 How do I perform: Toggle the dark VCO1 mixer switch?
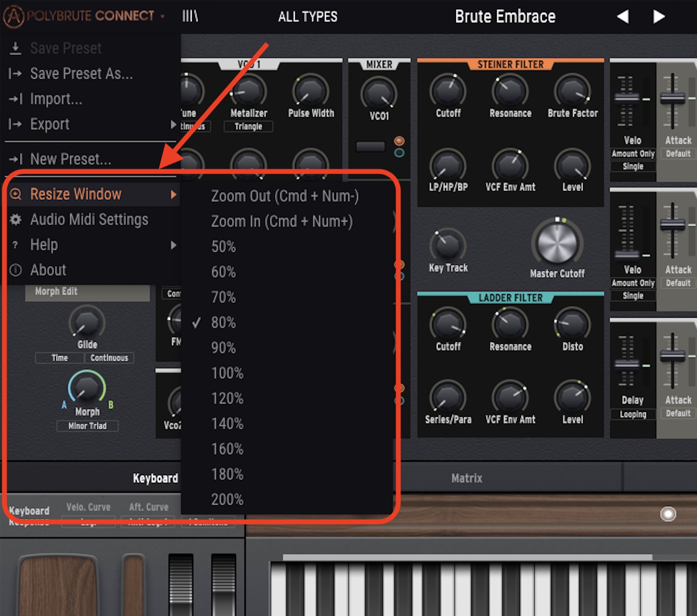tap(370, 147)
